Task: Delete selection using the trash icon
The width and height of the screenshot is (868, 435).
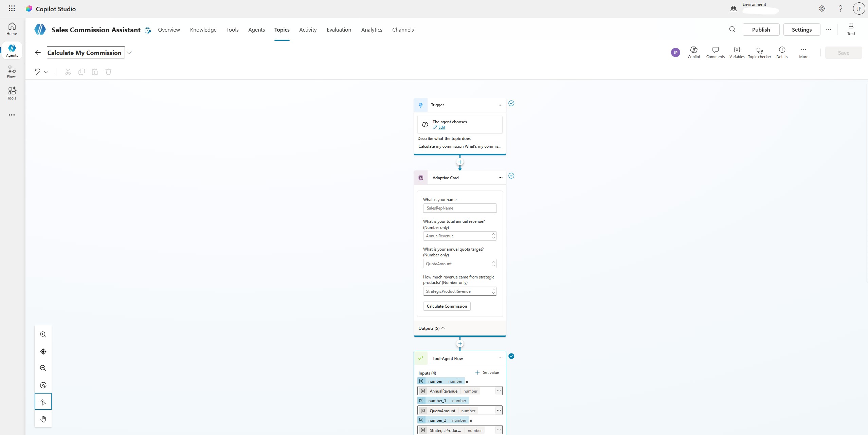Action: pos(108,72)
